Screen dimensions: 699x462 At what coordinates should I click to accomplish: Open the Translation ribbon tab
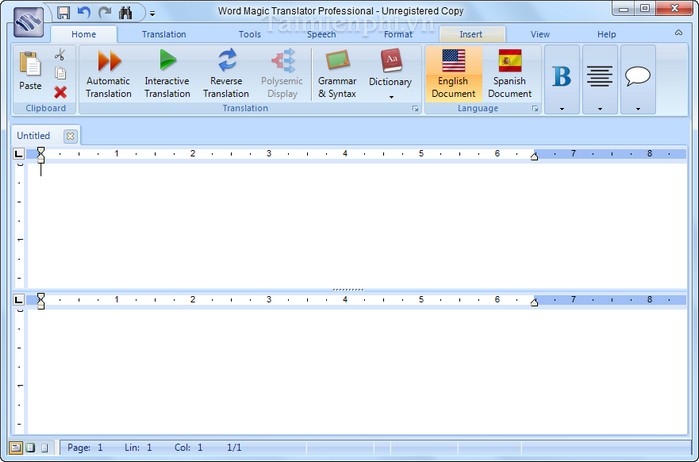point(164,34)
